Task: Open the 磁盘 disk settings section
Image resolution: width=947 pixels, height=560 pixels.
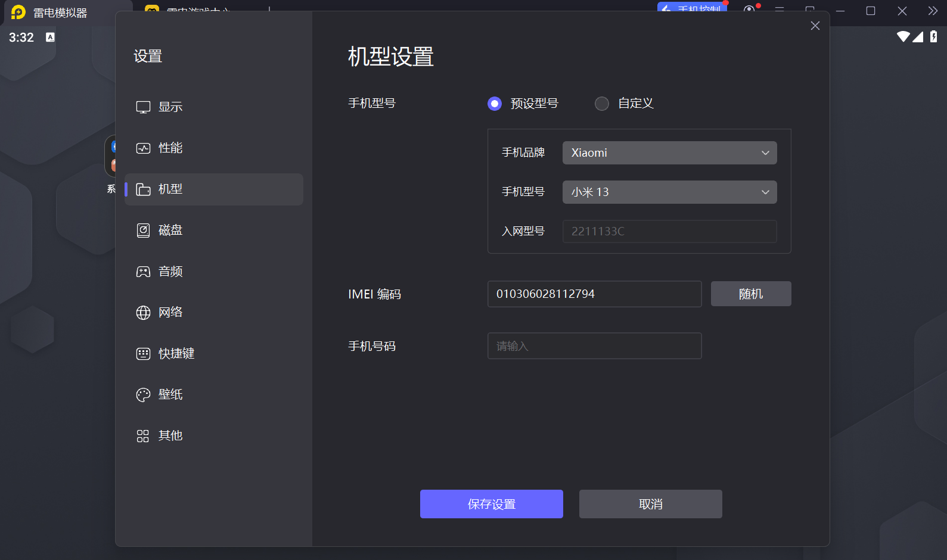Action: 214,230
